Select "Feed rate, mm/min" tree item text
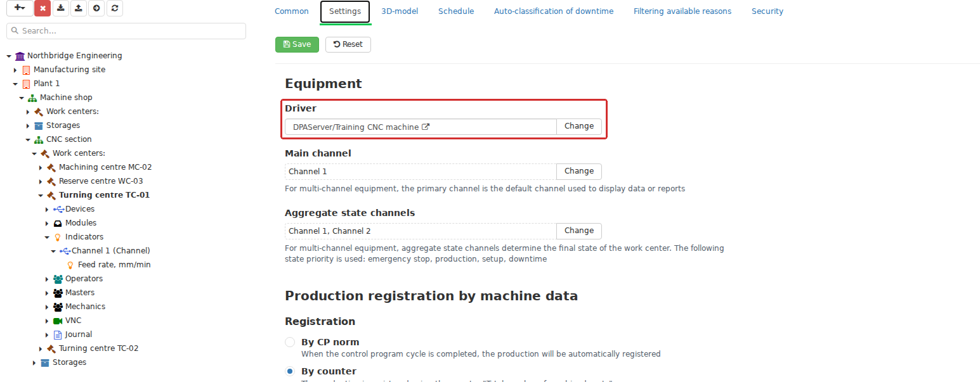Viewport: 980px width, 382px height. (x=114, y=265)
